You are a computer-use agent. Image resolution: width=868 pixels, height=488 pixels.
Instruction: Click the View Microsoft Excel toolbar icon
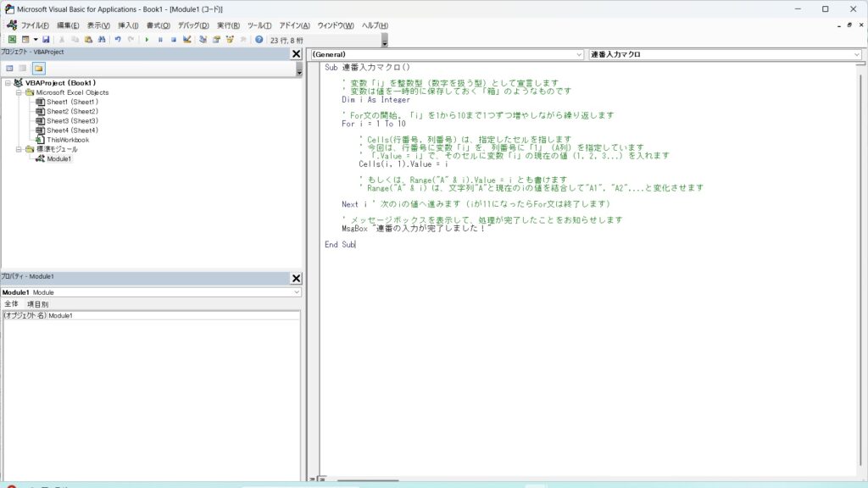[12, 39]
